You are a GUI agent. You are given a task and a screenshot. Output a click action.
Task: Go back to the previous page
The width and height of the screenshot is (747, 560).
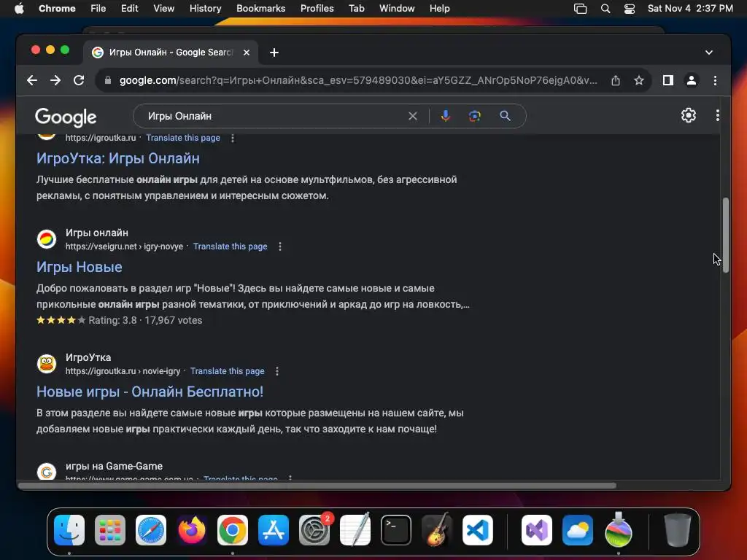(x=32, y=80)
